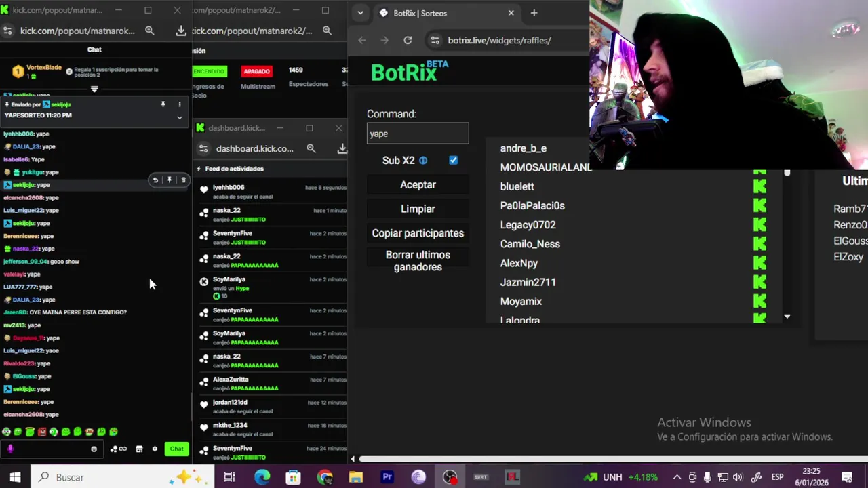The width and height of the screenshot is (868, 488).
Task: Click zoom magnifier in dashboard.kick address bar
Action: pyautogui.click(x=311, y=148)
